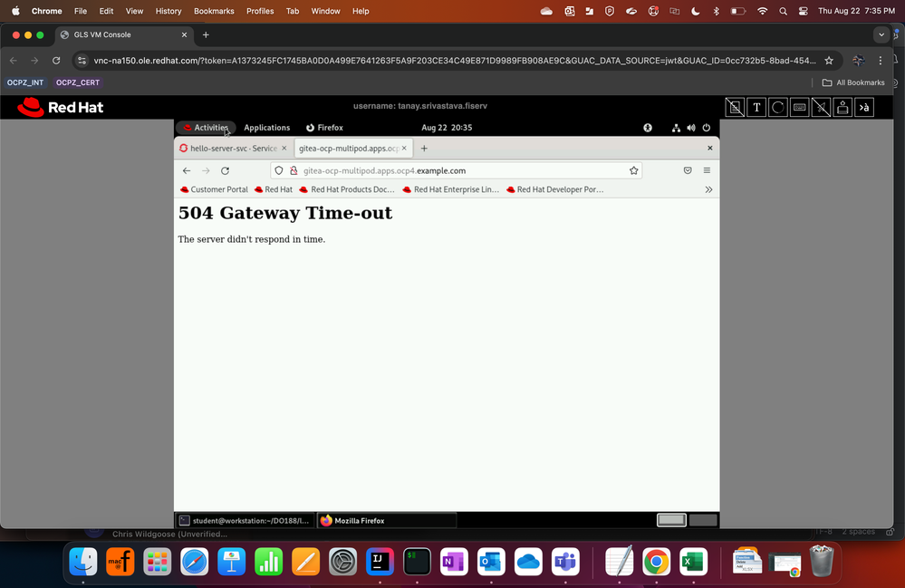Switch to the second workspace in the switcher
This screenshot has width=905, height=588.
pyautogui.click(x=703, y=520)
